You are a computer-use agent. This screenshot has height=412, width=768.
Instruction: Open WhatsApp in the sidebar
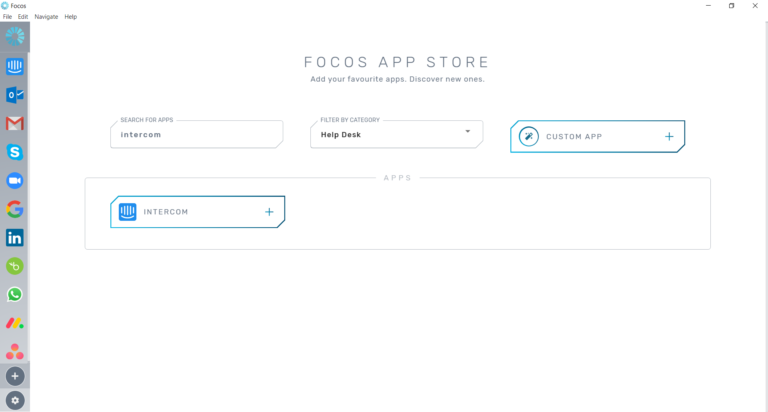point(15,294)
